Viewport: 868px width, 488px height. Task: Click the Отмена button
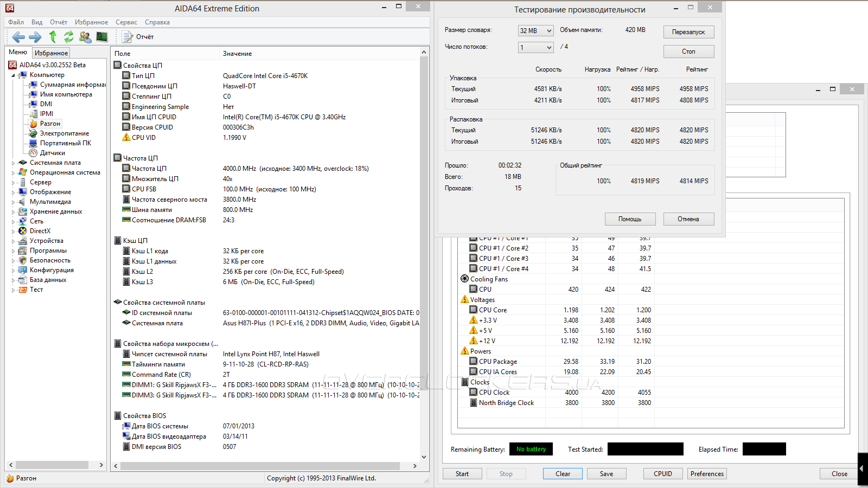pyautogui.click(x=688, y=219)
